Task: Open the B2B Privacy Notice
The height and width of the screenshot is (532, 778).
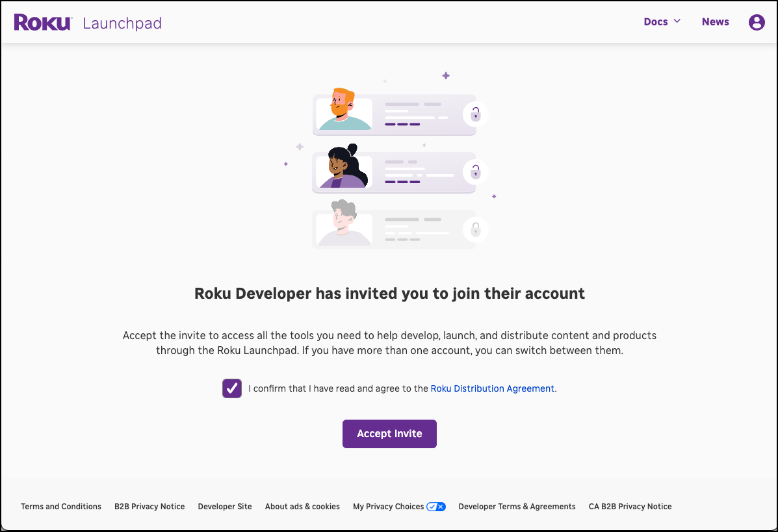Action: tap(149, 506)
